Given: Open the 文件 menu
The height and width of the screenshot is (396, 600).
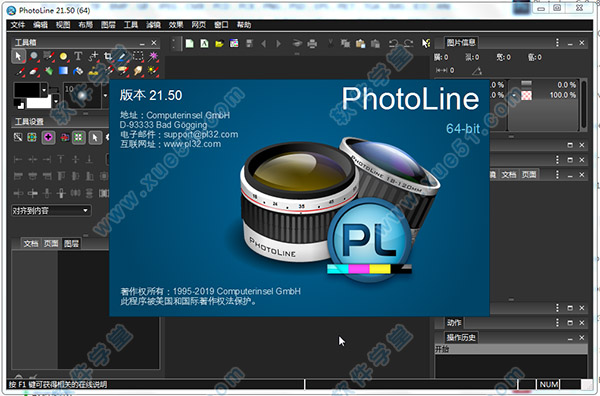Looking at the screenshot, I should (x=17, y=25).
